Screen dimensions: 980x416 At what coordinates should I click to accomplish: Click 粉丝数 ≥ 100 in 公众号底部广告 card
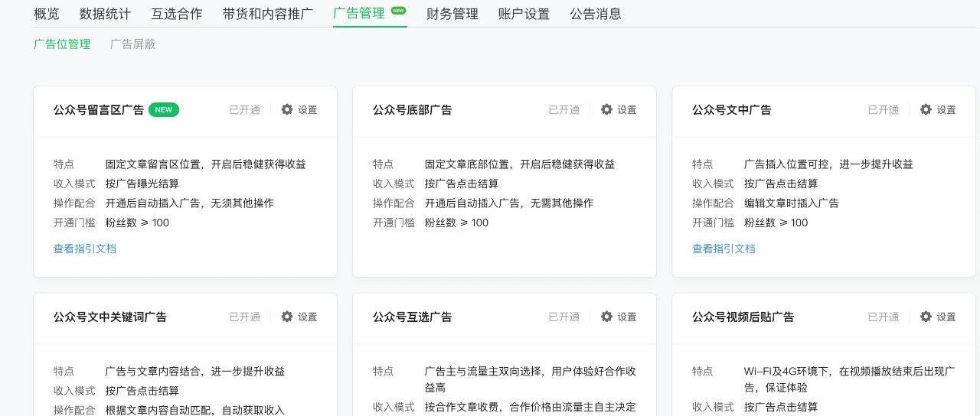pos(457,223)
